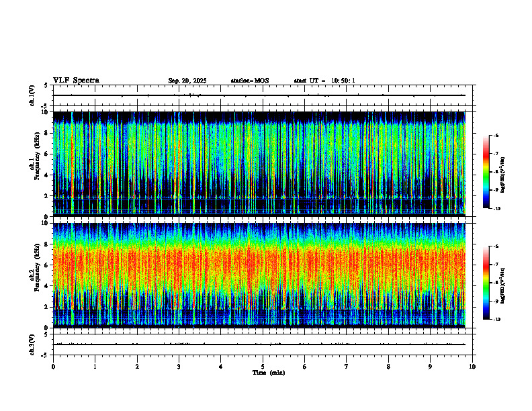The height and width of the screenshot is (411, 532).
Task: Click the "6" tick on ch.2 frequency axis
Action: pyautogui.click(x=47, y=265)
